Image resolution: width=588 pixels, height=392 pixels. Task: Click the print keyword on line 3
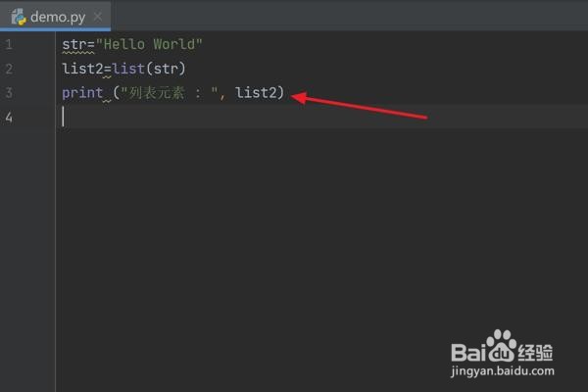[82, 93]
